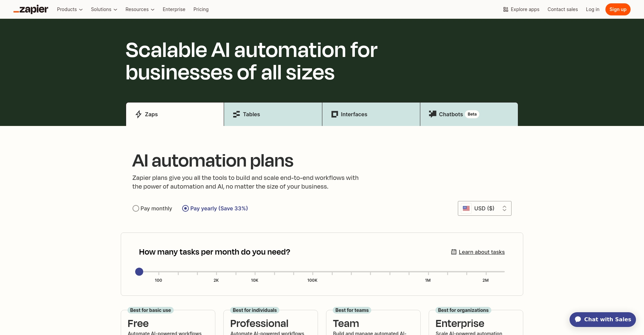This screenshot has height=335, width=644.
Task: Switch to the Interfaces tab
Action: pos(371,114)
